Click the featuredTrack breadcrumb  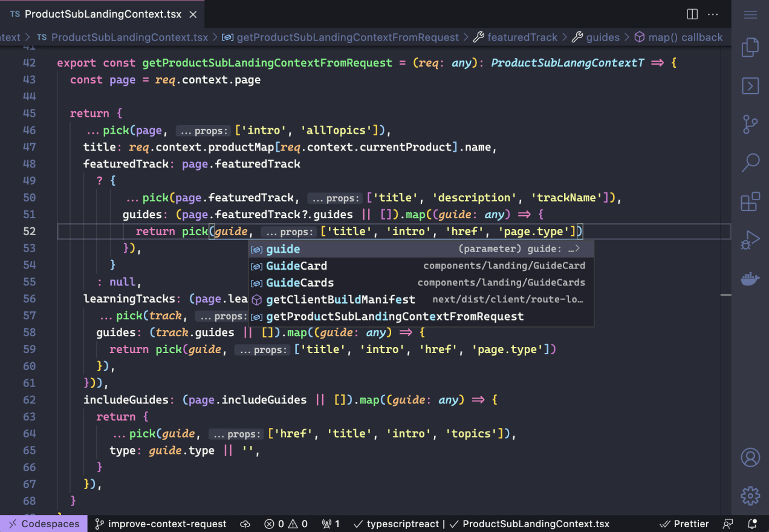(522, 37)
